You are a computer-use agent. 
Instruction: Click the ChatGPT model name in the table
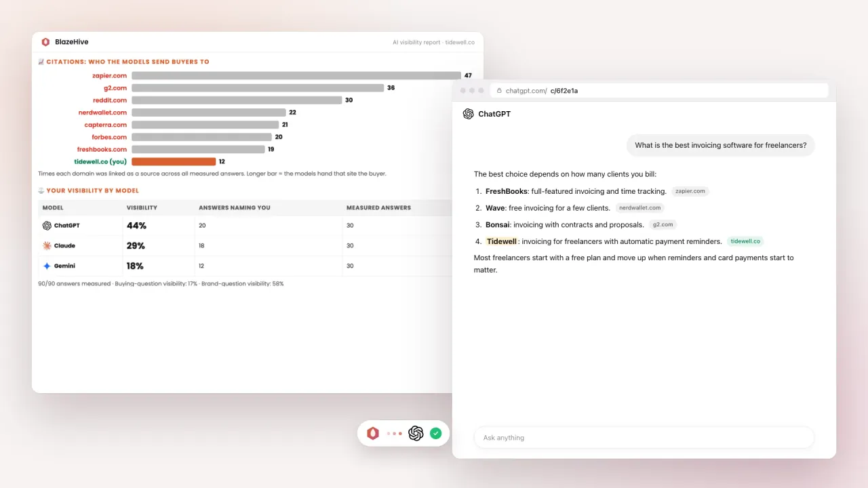pos(66,226)
